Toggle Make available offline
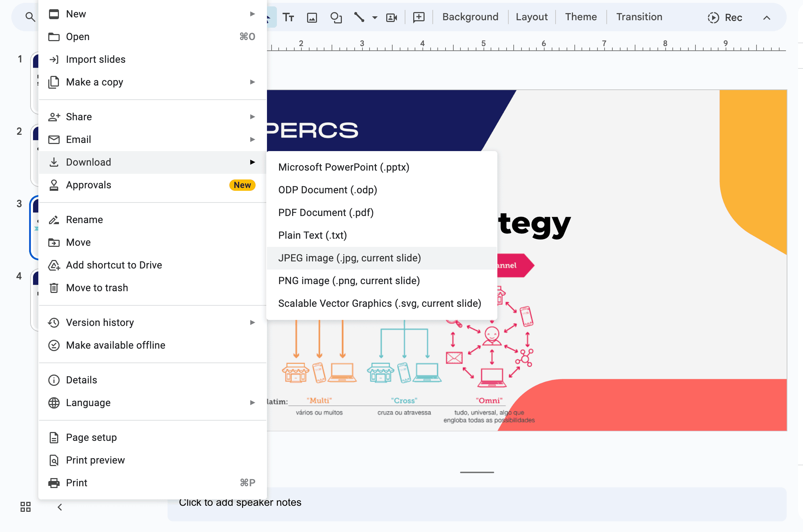 tap(153, 345)
